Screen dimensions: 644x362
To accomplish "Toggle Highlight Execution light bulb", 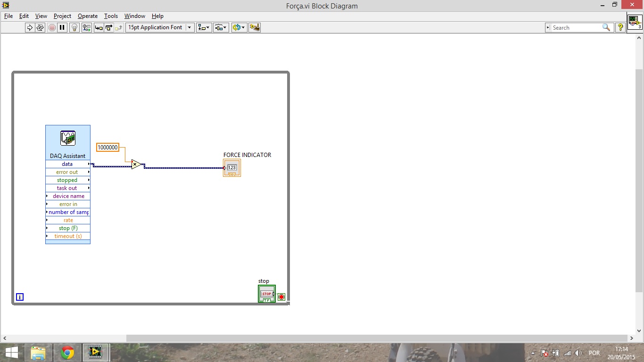I will point(74,27).
